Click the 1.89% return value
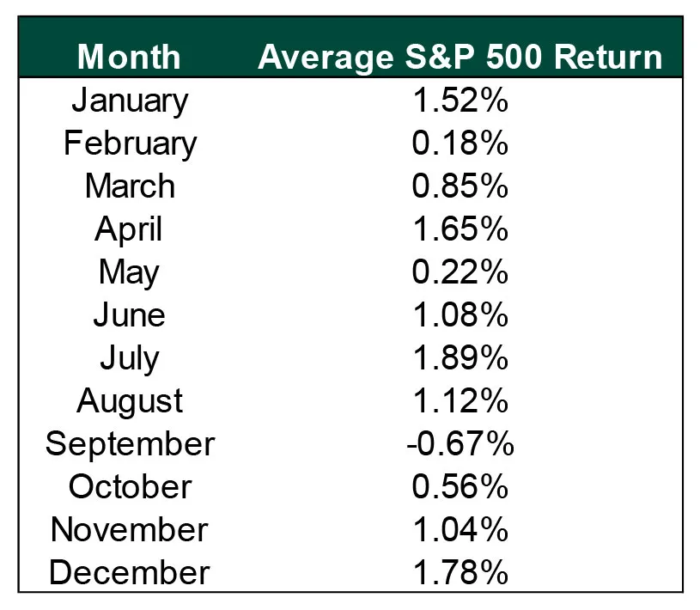The width and height of the screenshot is (700, 610). 460,358
